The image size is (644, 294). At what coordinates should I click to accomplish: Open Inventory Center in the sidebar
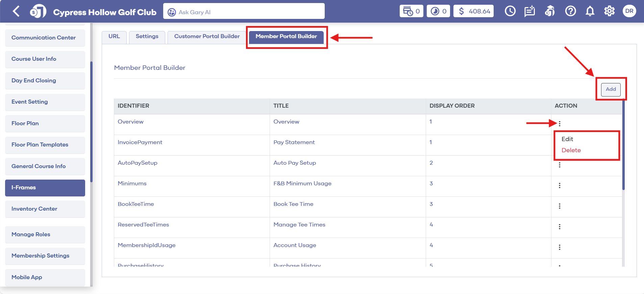[45, 209]
